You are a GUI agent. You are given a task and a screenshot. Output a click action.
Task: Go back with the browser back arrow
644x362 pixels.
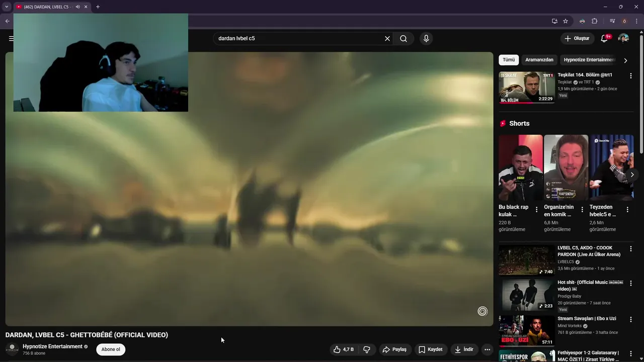[7, 21]
